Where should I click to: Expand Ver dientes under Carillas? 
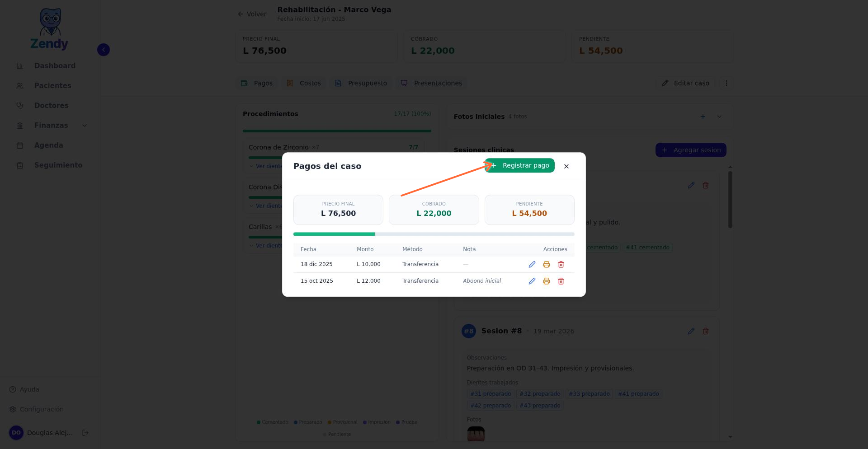[x=267, y=246]
